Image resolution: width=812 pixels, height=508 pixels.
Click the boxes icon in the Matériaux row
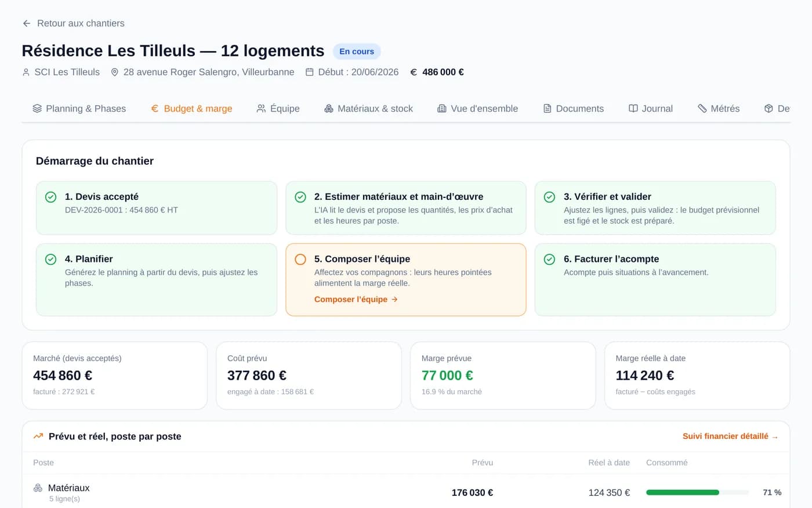38,488
